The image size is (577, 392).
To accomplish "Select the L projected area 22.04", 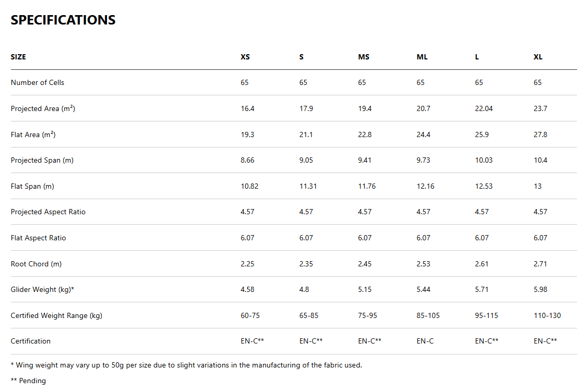I will click(x=484, y=108).
